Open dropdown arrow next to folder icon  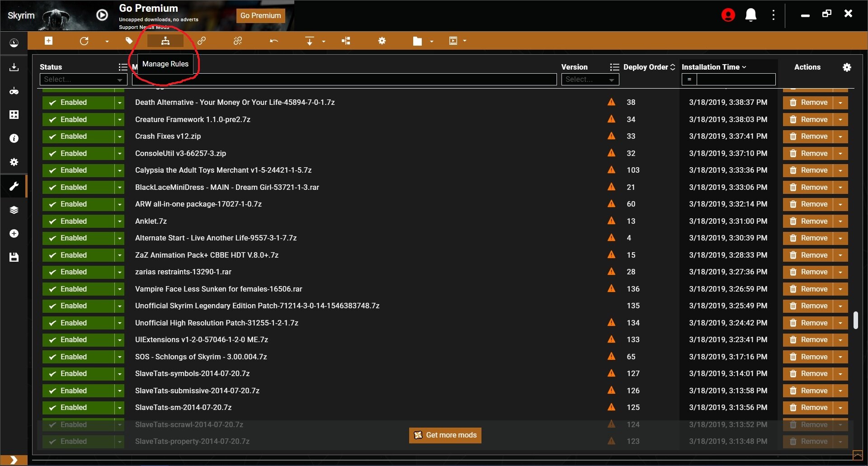click(x=432, y=41)
